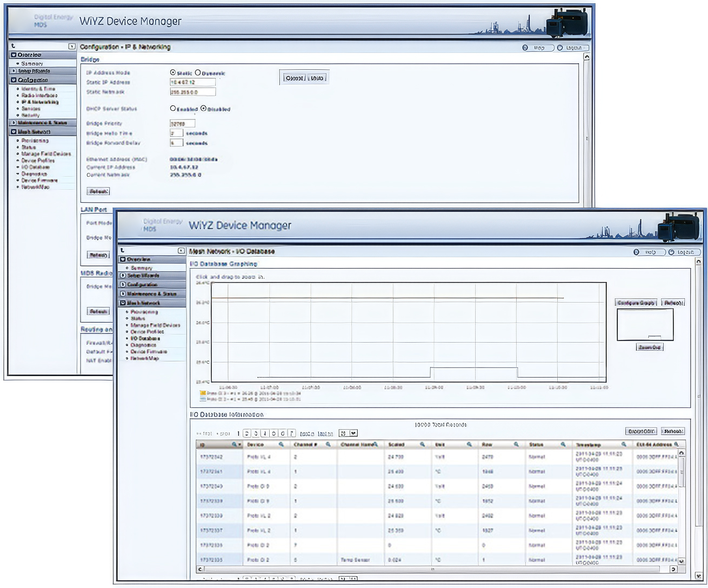Click the blue legend marker under the graph
The height and width of the screenshot is (588, 708).
click(x=203, y=399)
